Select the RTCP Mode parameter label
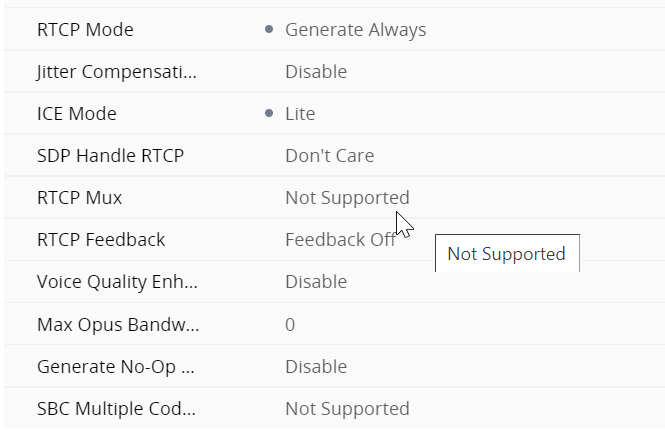This screenshot has height=431, width=665. pyautogui.click(x=85, y=30)
